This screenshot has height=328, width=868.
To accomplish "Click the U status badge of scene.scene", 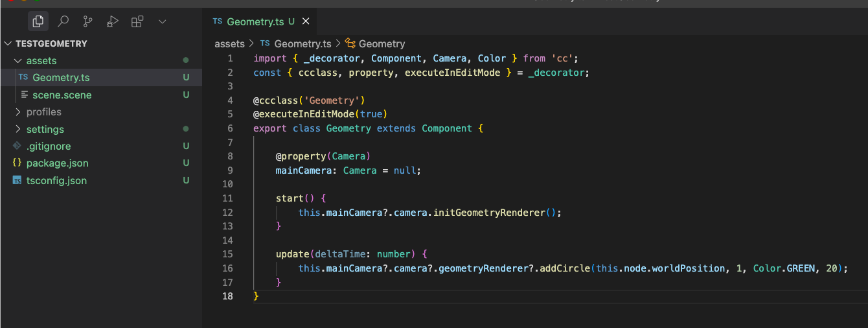I will point(186,95).
